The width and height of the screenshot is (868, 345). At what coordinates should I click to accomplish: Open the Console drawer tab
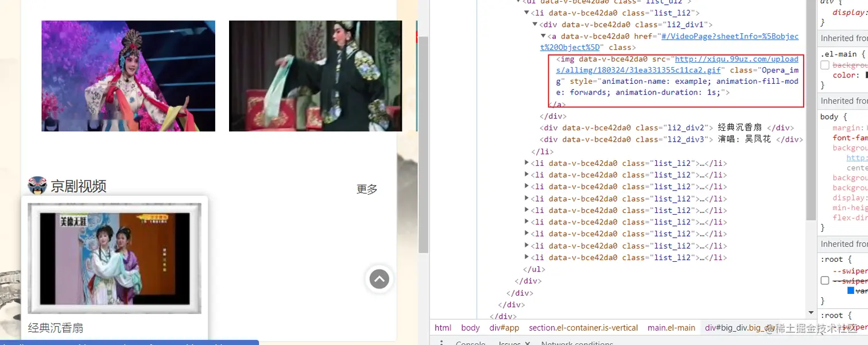[470, 343]
